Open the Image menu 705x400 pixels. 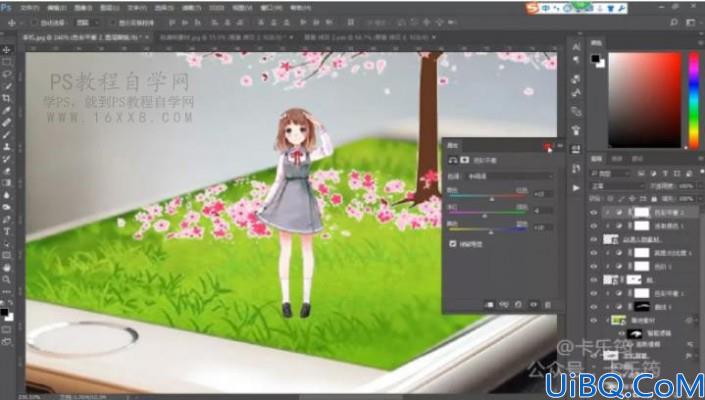click(83, 8)
